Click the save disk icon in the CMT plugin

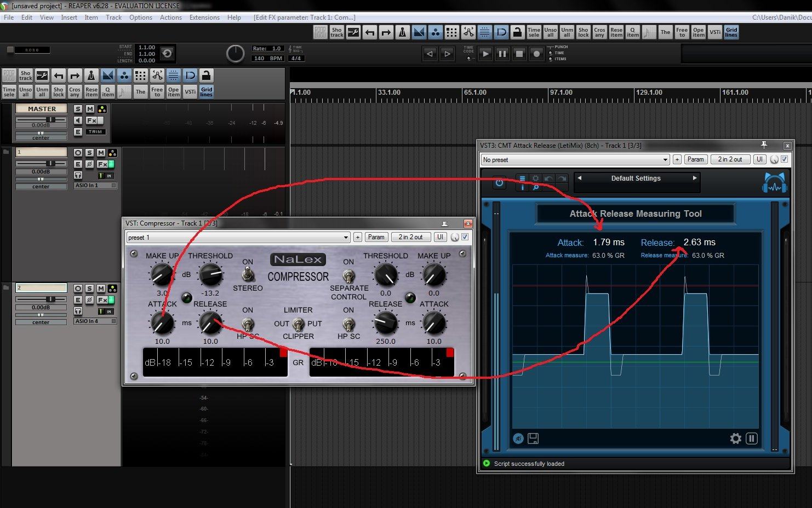point(533,438)
